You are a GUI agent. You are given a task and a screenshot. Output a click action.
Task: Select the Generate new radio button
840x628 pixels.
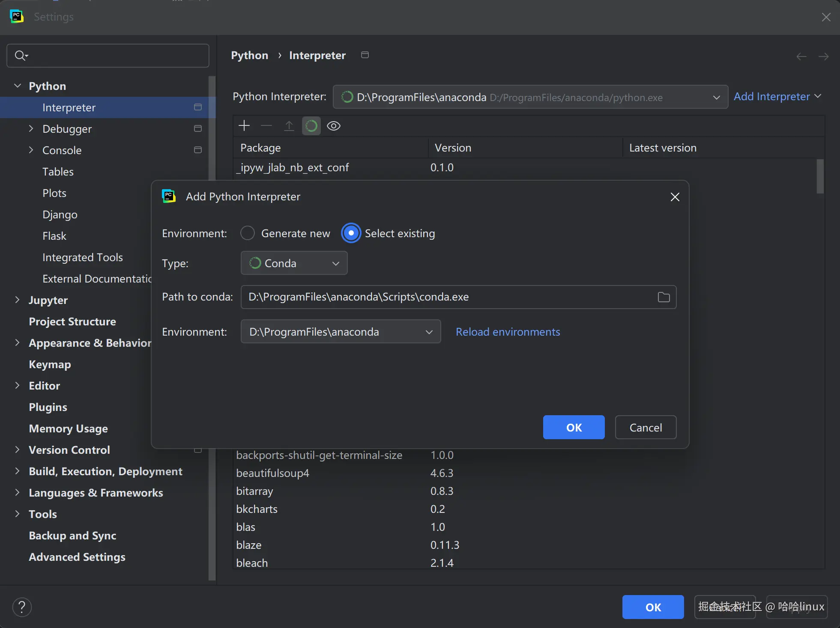pyautogui.click(x=248, y=233)
